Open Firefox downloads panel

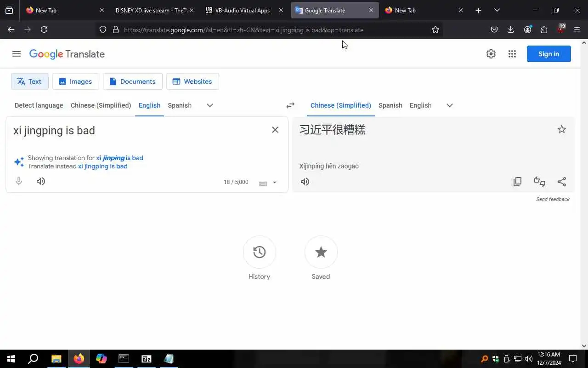(x=511, y=29)
